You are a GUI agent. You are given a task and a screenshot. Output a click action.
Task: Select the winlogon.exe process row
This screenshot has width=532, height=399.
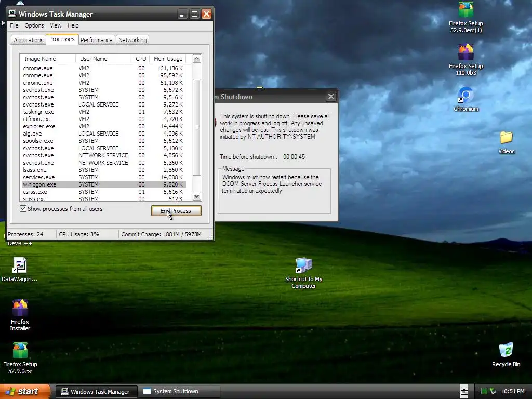(x=103, y=184)
